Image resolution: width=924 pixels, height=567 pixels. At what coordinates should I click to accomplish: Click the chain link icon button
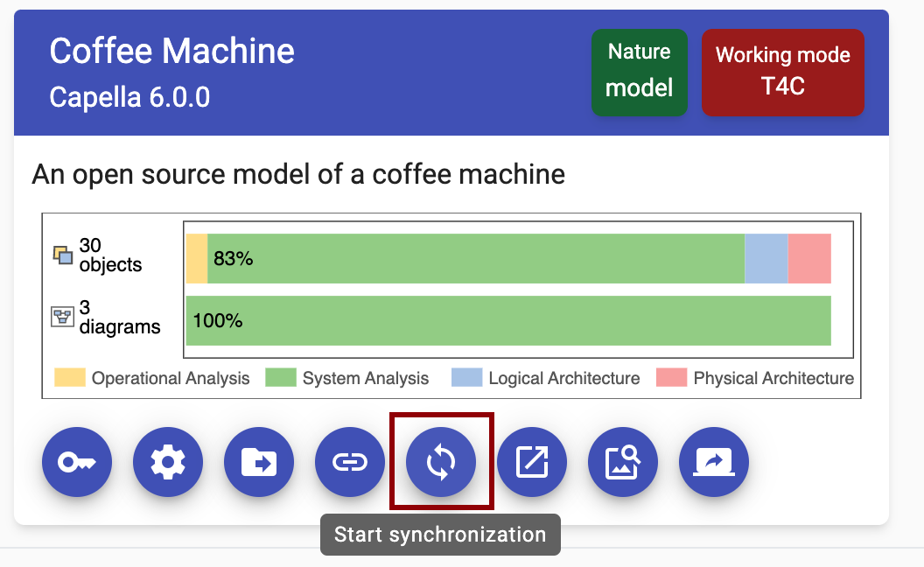350,462
